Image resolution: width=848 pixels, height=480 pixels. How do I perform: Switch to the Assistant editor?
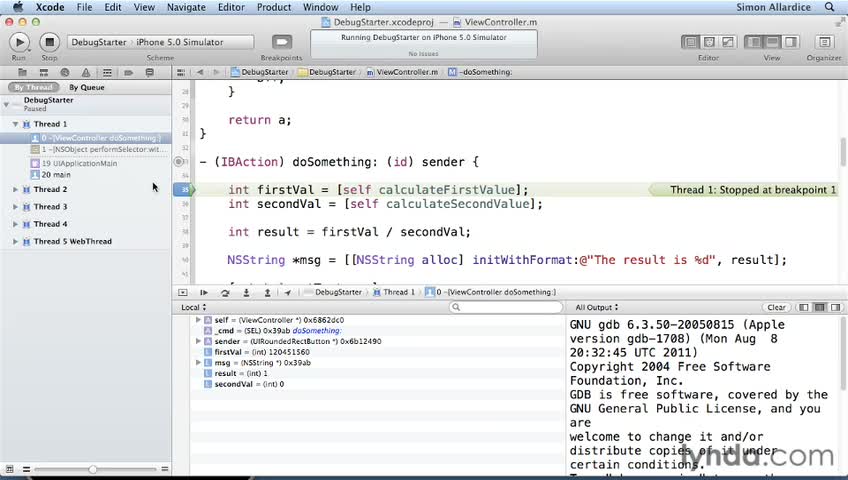709,42
